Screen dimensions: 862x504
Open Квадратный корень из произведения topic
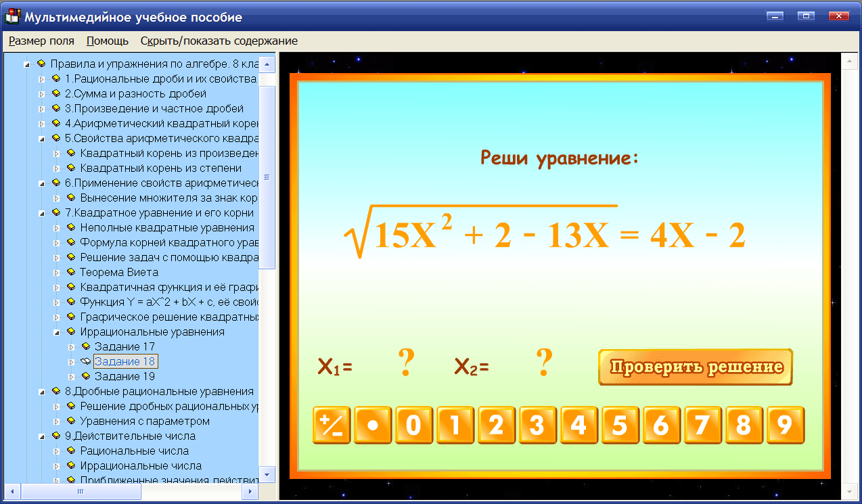169,154
